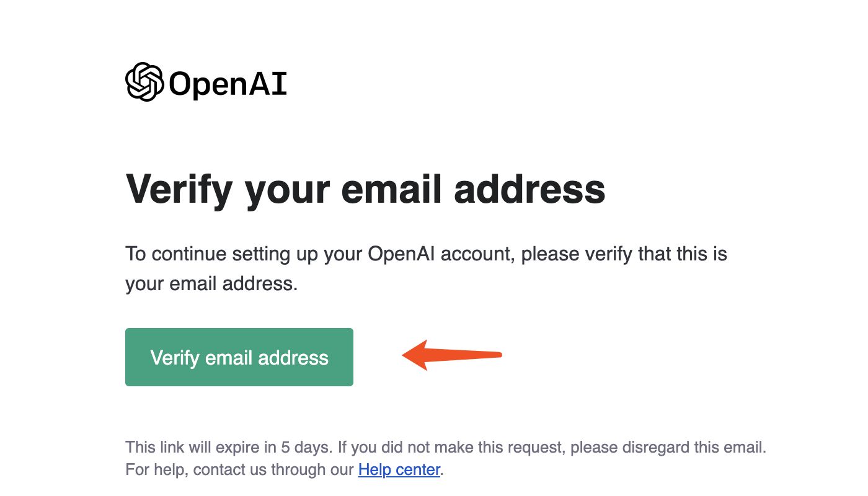Click "please verify that this is" text
The width and height of the screenshot is (868, 496).
click(x=624, y=254)
